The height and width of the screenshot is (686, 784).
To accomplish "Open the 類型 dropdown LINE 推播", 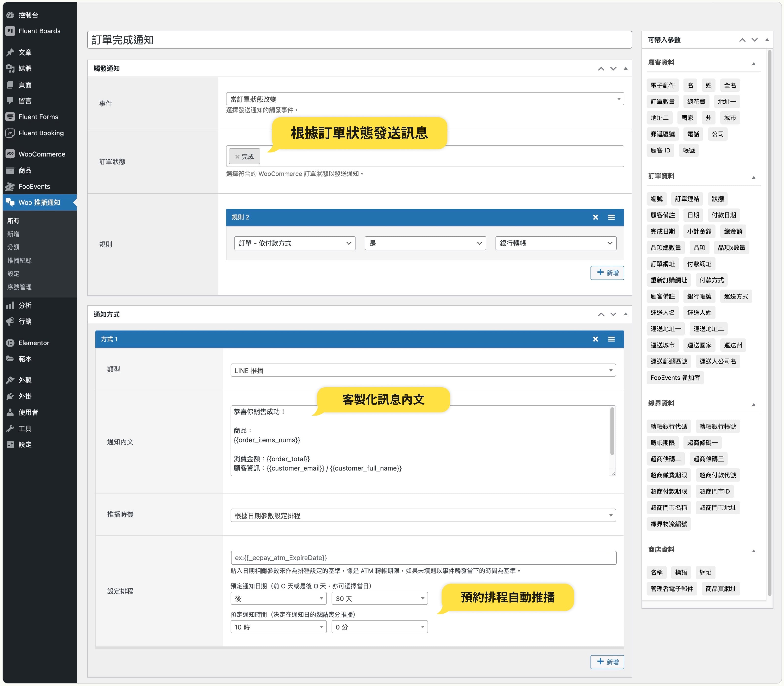I will [423, 370].
